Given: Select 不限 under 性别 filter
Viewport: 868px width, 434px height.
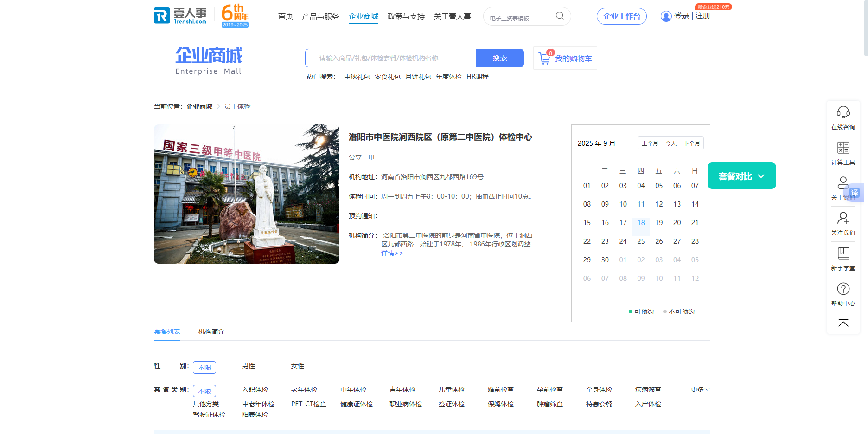Looking at the screenshot, I should click(204, 367).
